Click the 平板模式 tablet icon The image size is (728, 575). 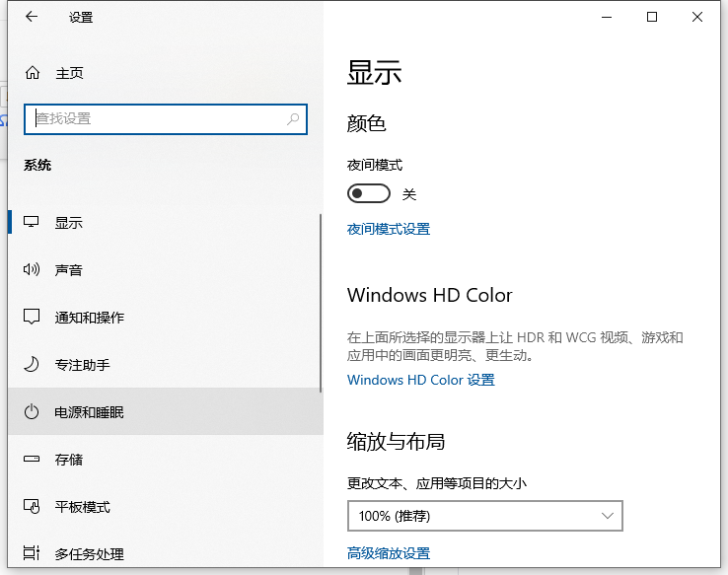click(32, 507)
